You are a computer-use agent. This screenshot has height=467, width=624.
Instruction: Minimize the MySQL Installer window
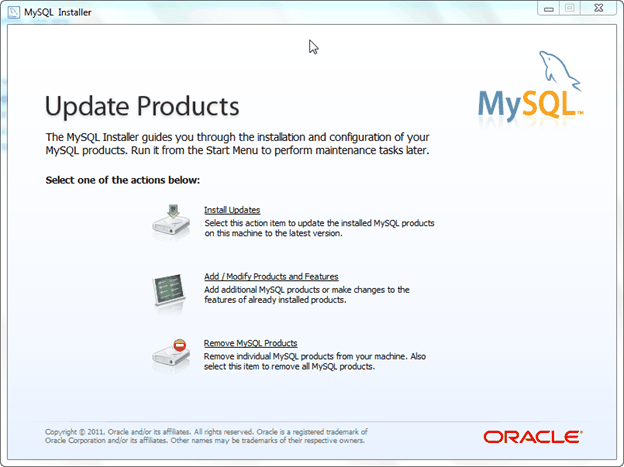click(x=549, y=8)
